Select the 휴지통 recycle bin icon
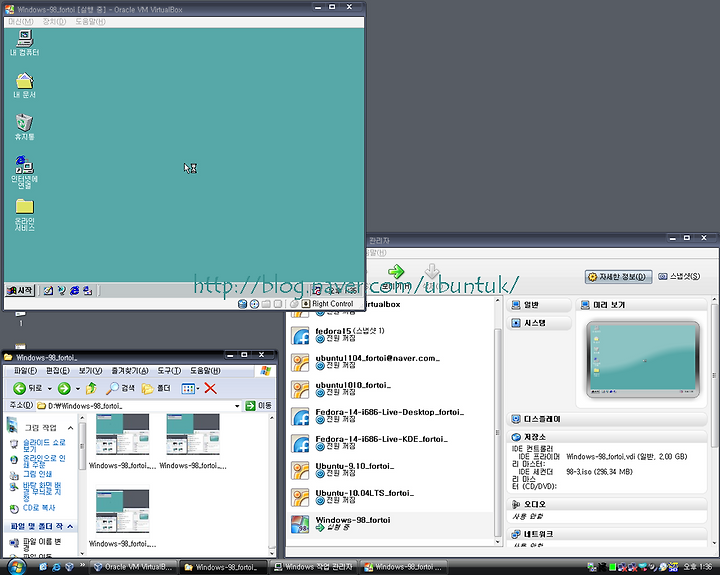The height and width of the screenshot is (575, 720). pyautogui.click(x=25, y=127)
